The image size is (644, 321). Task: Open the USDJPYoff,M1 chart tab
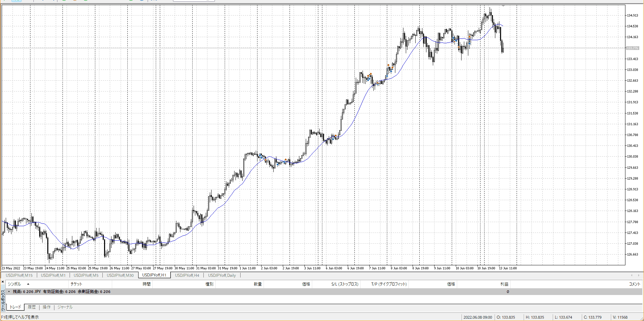point(53,275)
